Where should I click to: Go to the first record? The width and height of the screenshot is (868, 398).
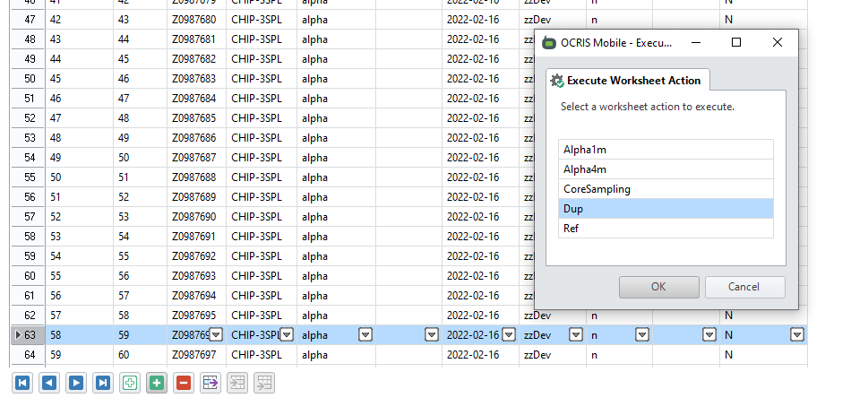pyautogui.click(x=22, y=383)
